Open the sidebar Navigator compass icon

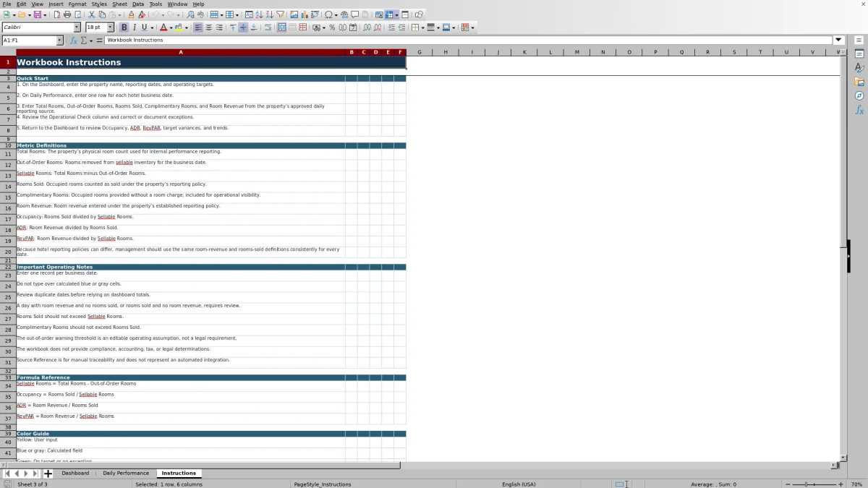coord(859,95)
